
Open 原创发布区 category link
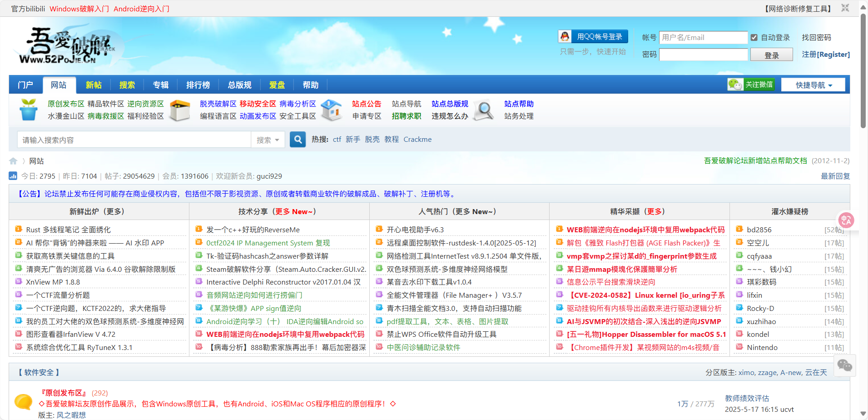66,104
